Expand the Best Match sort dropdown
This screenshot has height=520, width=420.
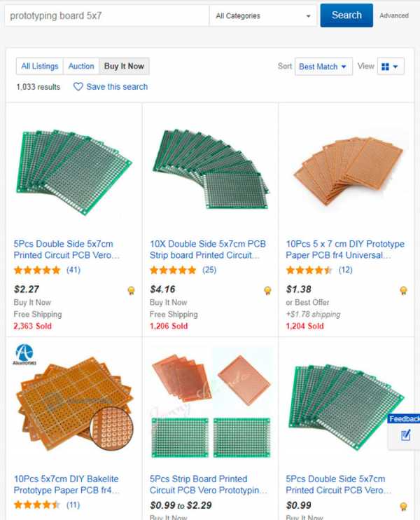coord(323,67)
